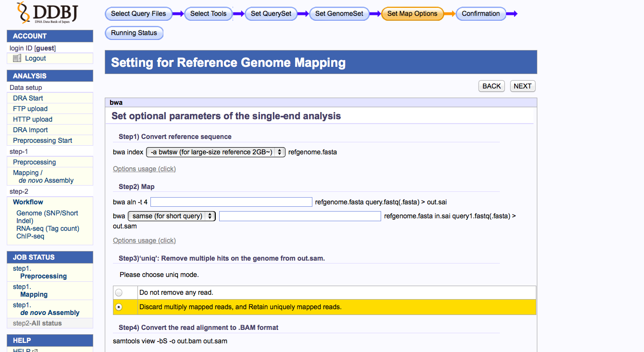Select 'Do not remove any read' radio
The image size is (644, 352).
pyautogui.click(x=119, y=292)
